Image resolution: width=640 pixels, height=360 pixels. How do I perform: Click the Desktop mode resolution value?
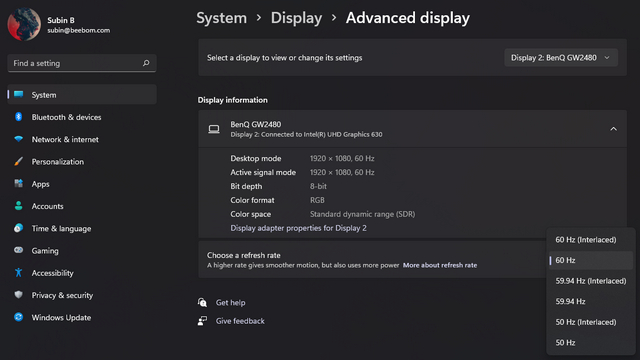point(342,158)
